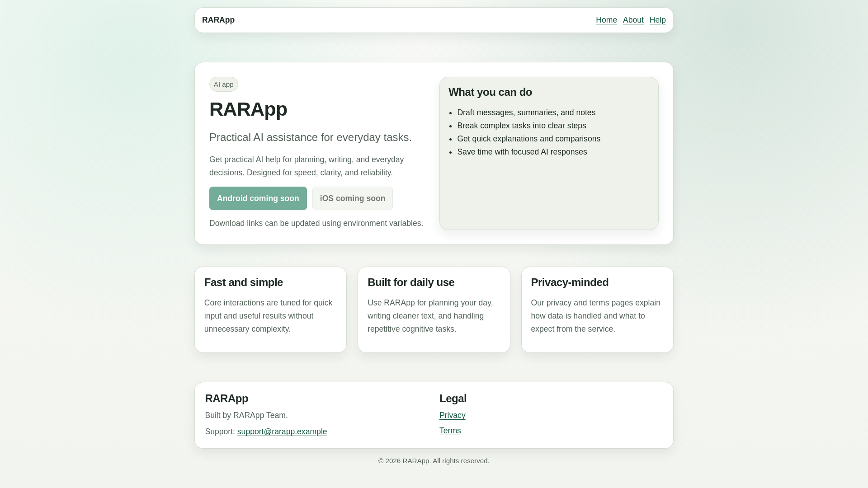Click the 2026 copyright notice
The image size is (868, 488).
tap(434, 461)
